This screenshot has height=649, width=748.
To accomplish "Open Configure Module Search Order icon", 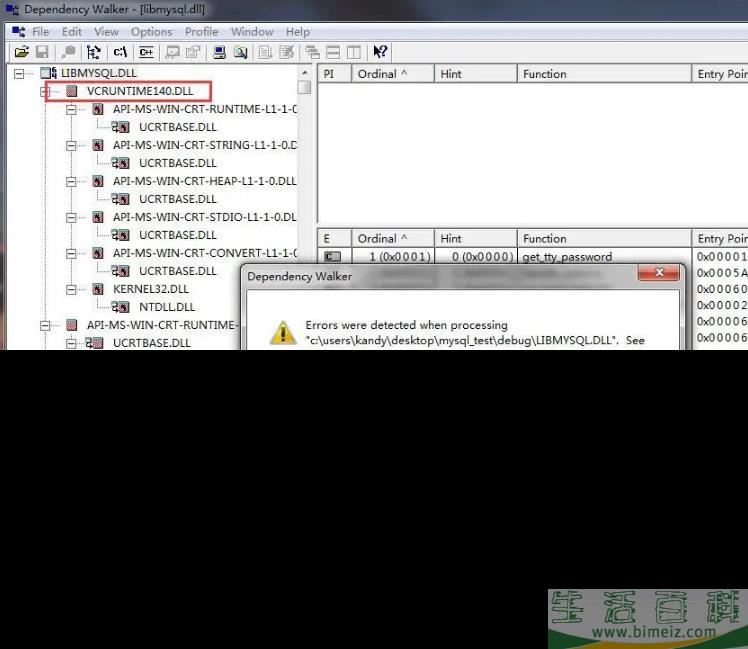I will (240, 52).
